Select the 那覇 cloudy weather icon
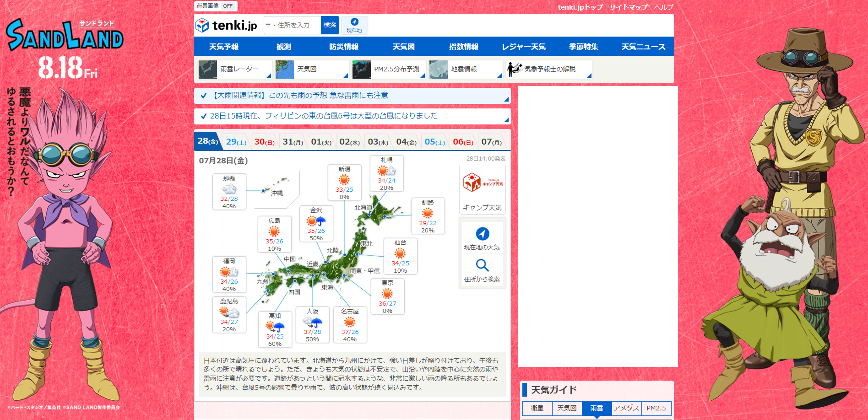This screenshot has height=420, width=868. [229, 189]
